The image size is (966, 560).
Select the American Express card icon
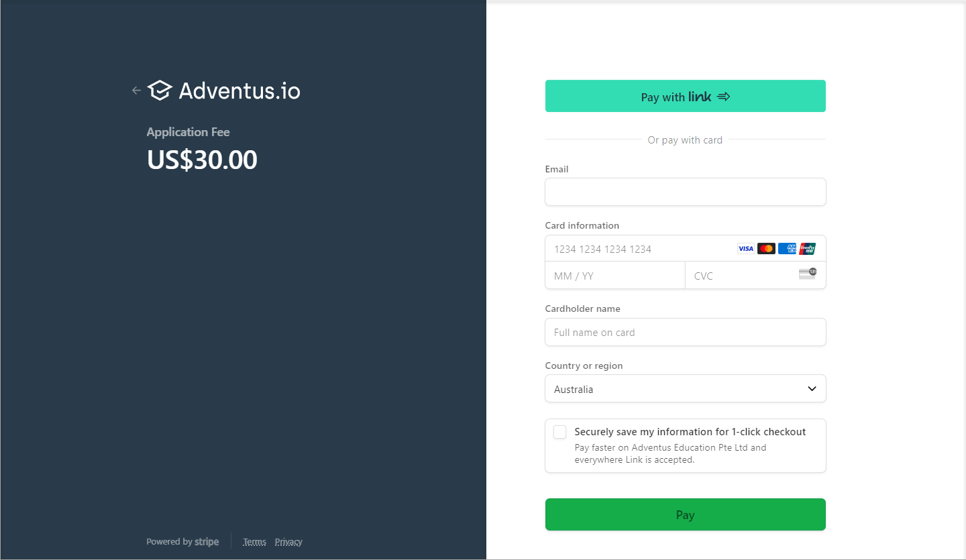tap(786, 248)
